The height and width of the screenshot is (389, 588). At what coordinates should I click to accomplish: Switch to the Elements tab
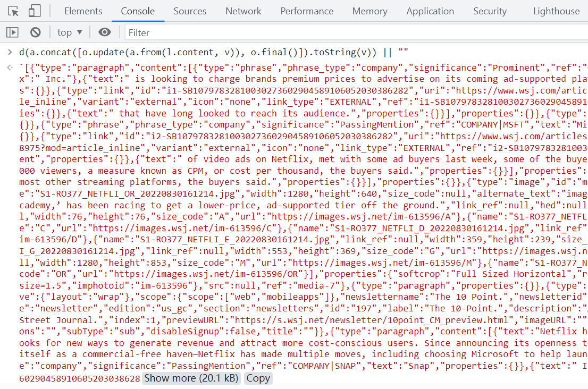(83, 11)
